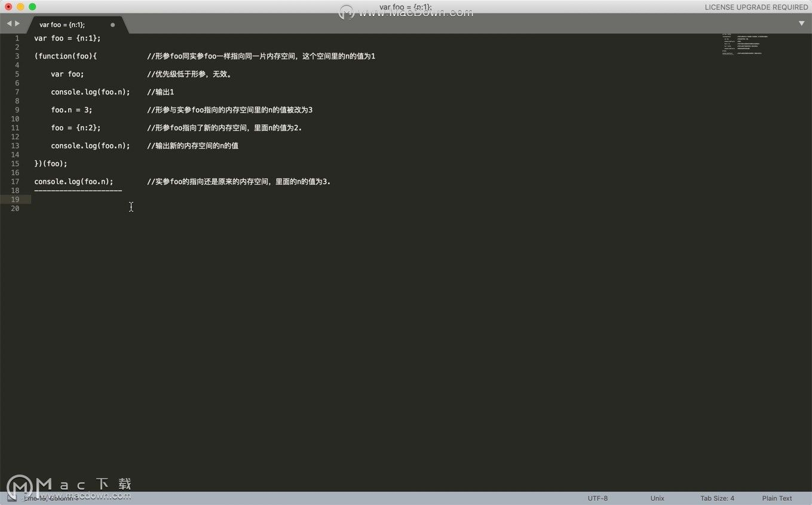This screenshot has height=505, width=812.
Task: Click 'console.log(foo.n);' on line 13
Action: pos(90,146)
